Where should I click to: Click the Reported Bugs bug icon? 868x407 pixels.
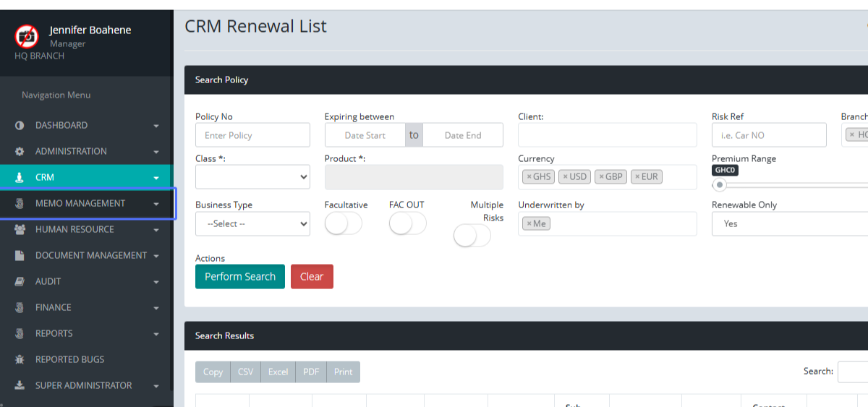click(20, 360)
